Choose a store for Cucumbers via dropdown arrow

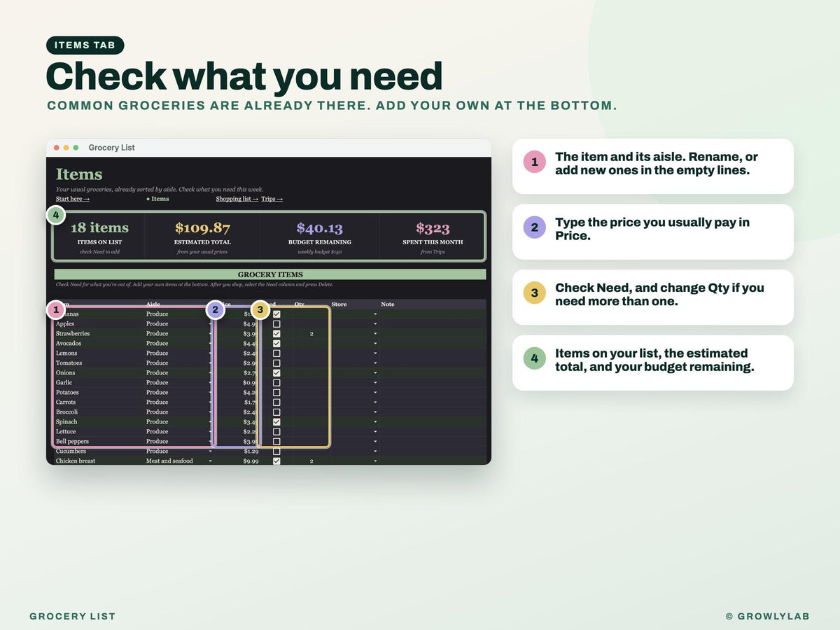[x=375, y=451]
